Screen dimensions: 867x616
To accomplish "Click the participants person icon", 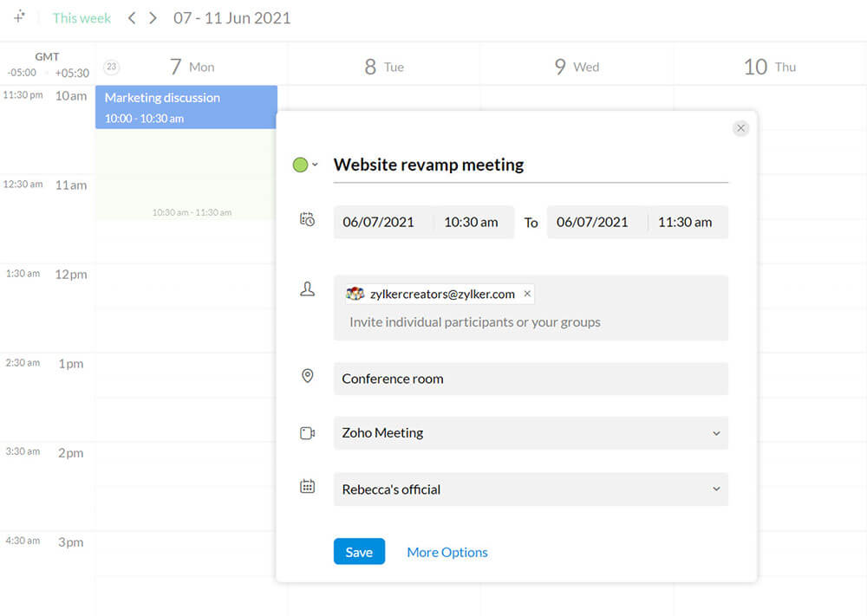I will coord(307,290).
